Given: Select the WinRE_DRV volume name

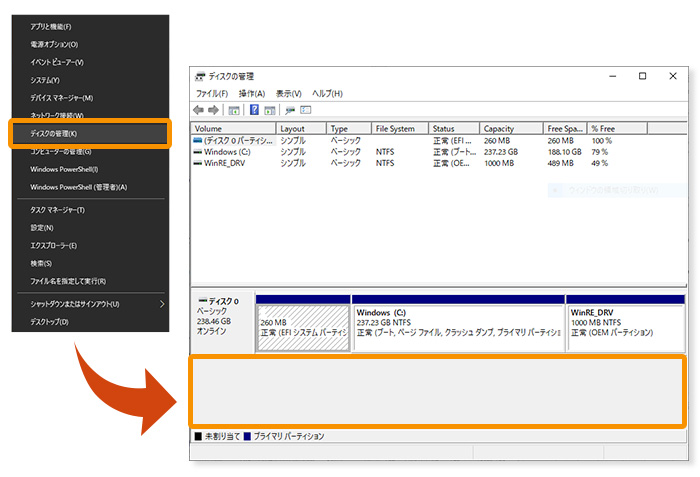Looking at the screenshot, I should click(224, 163).
